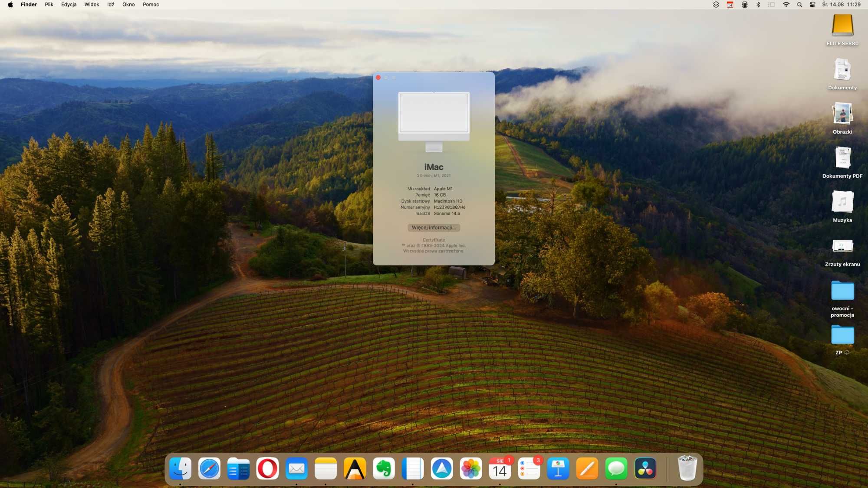Open the Idź menu

[x=111, y=4]
